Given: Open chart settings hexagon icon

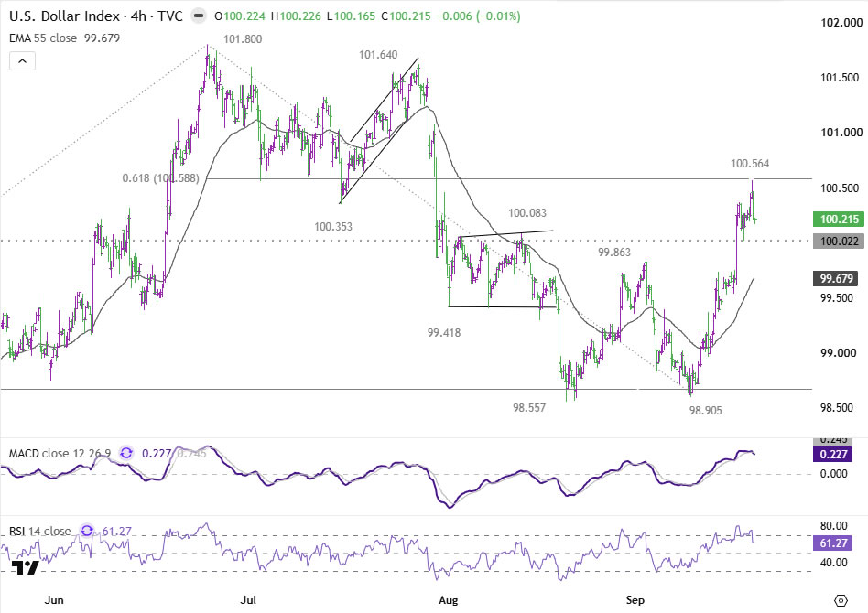Looking at the screenshot, I should coord(841,600).
